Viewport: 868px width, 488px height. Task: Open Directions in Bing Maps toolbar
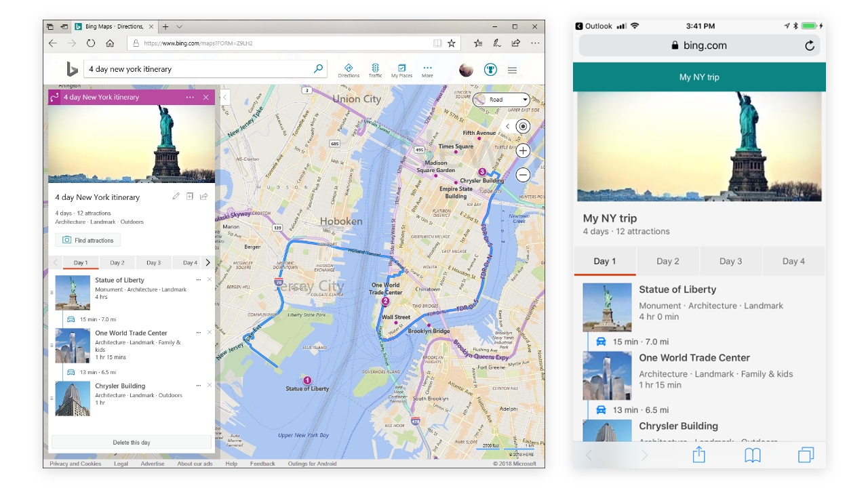(349, 70)
